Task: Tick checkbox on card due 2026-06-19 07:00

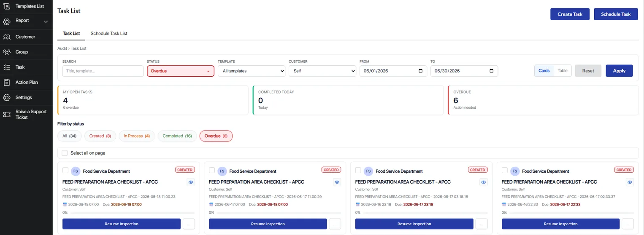Action: [65, 170]
